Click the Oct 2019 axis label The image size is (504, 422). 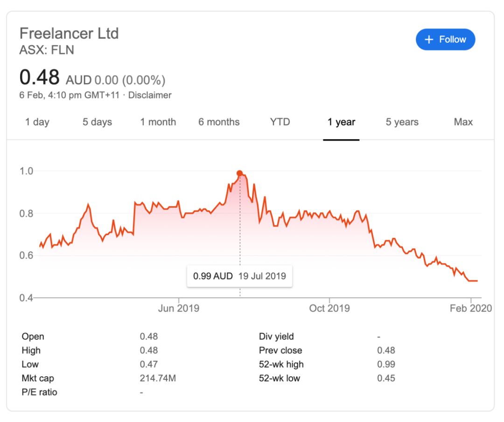pyautogui.click(x=329, y=309)
